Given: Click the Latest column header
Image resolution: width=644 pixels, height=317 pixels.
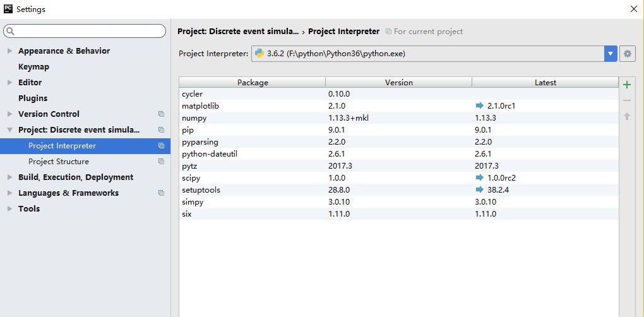Looking at the screenshot, I should coord(545,83).
